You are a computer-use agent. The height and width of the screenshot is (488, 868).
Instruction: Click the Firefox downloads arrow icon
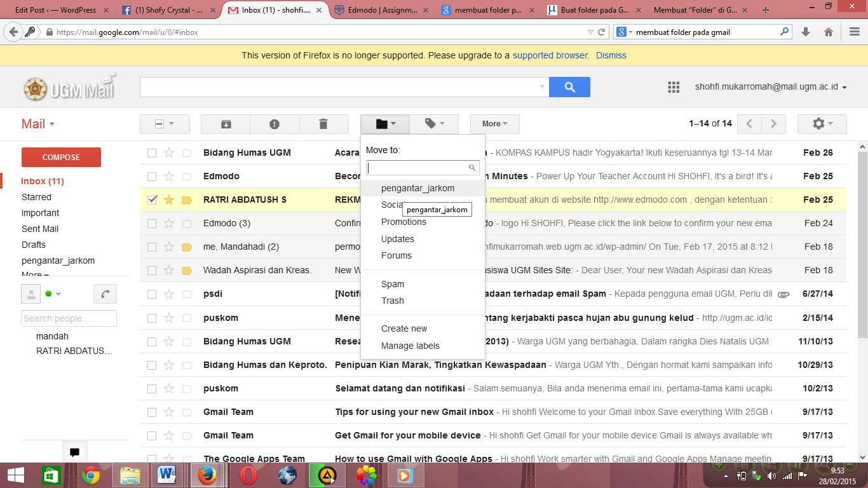coord(806,32)
